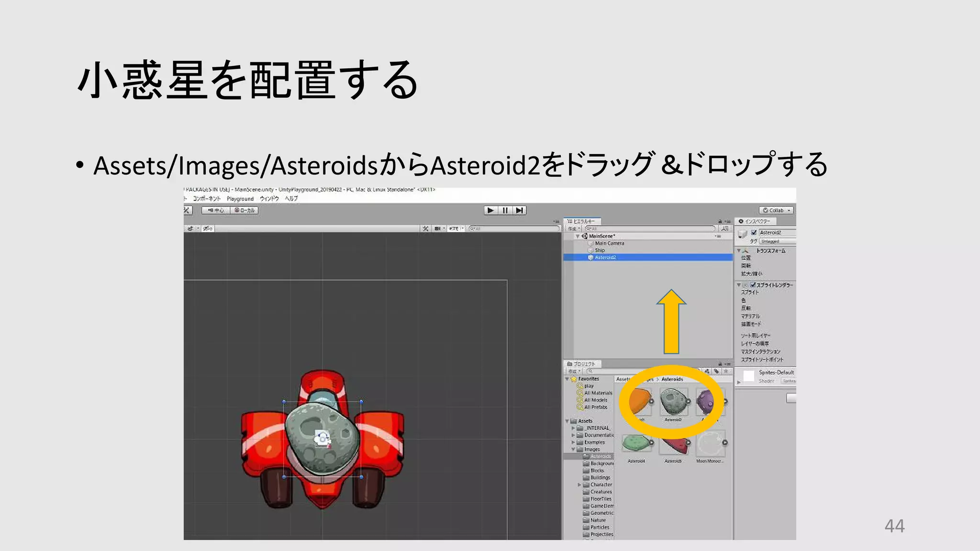This screenshot has height=551, width=980.
Task: Toggle the スプライトレンダラー enabled checkbox
Action: pos(753,285)
